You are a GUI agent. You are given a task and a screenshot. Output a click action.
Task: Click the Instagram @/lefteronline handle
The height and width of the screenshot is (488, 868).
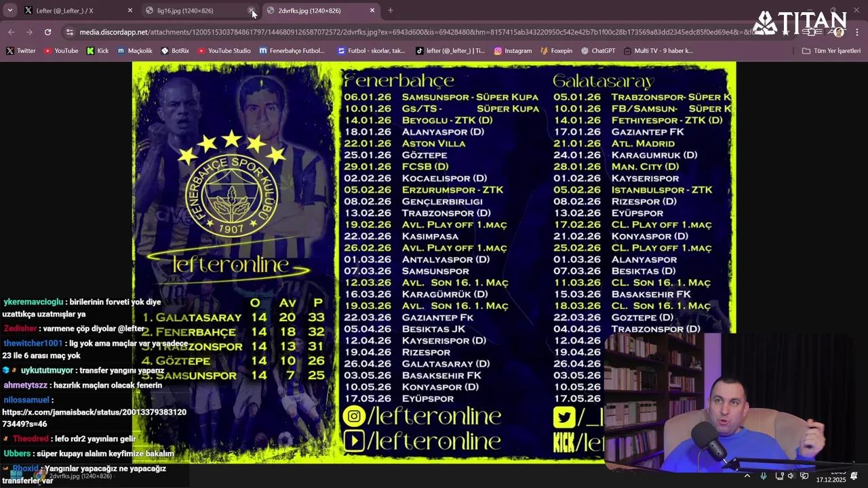click(x=422, y=415)
